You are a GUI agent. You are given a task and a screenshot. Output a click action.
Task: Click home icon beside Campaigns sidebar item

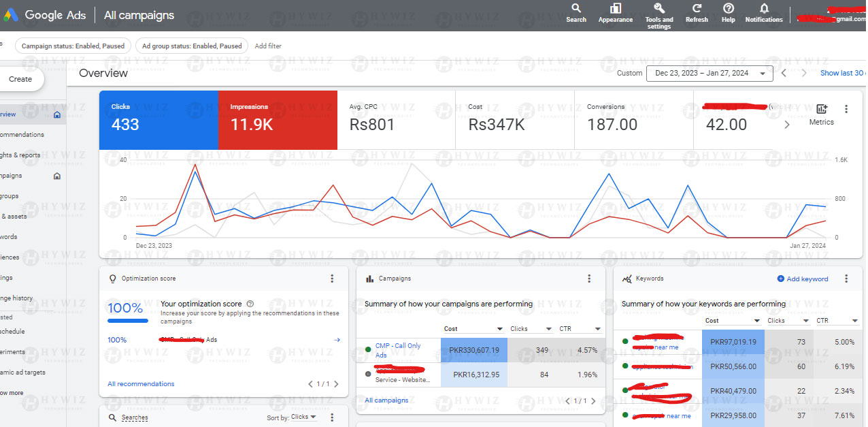57,176
